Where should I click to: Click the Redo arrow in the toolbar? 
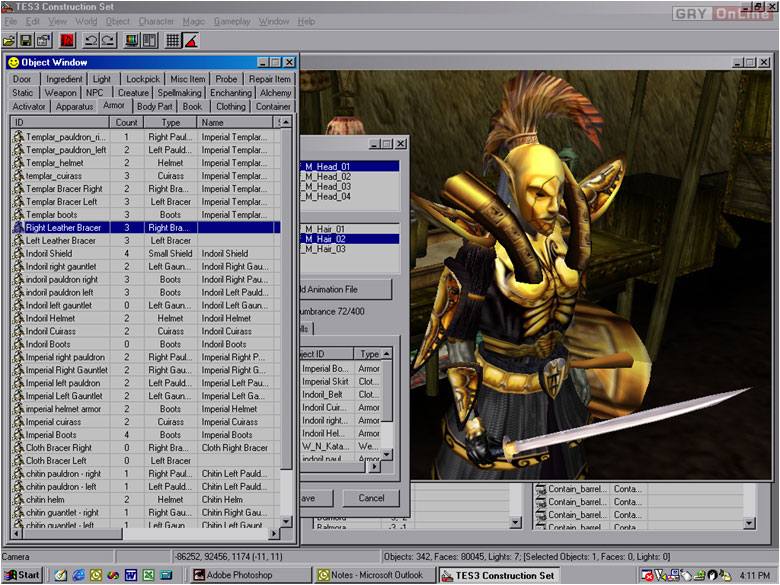coord(108,41)
